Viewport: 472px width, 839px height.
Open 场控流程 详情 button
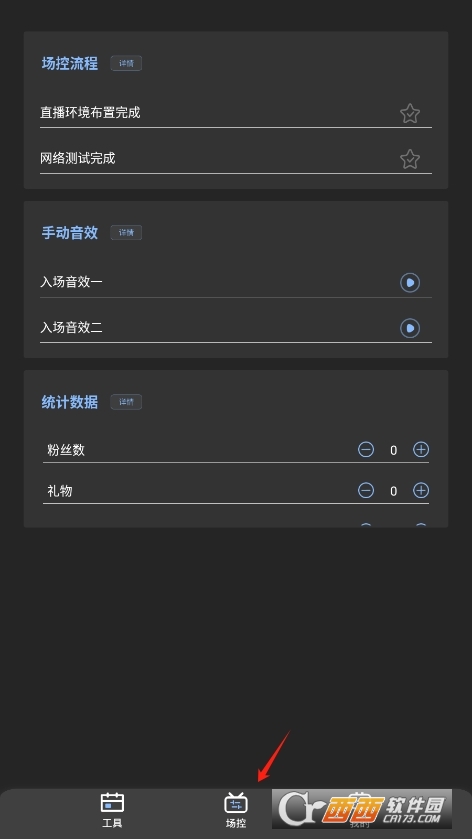pyautogui.click(x=126, y=63)
